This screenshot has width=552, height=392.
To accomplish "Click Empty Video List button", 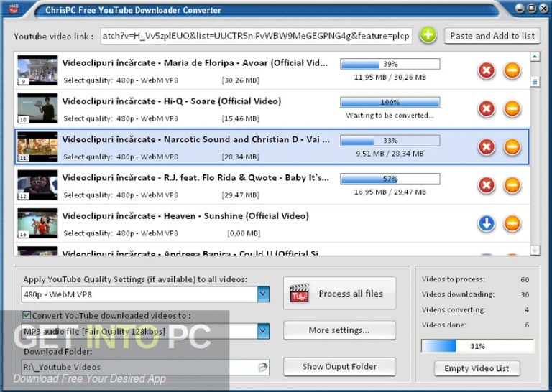I will (477, 368).
